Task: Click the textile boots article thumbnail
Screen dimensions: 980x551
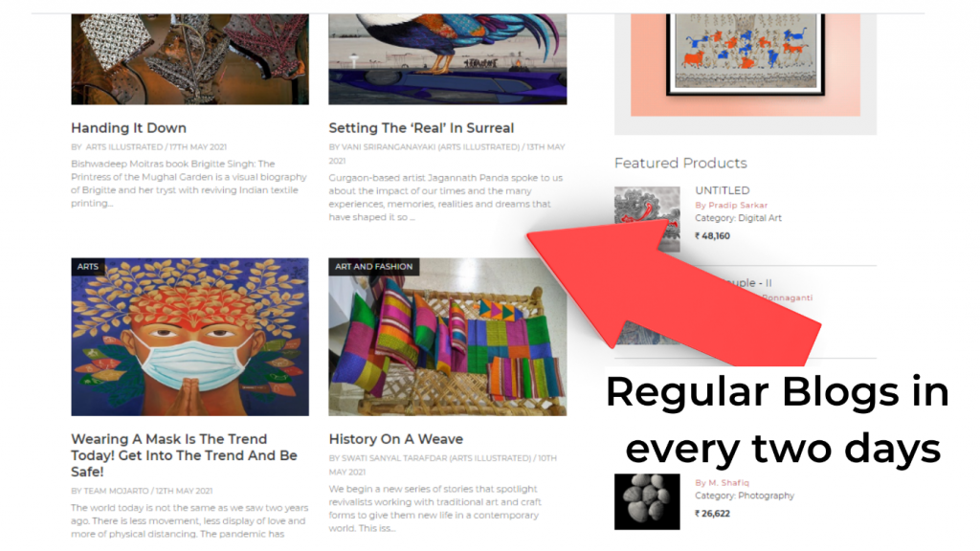Action: pyautogui.click(x=190, y=58)
